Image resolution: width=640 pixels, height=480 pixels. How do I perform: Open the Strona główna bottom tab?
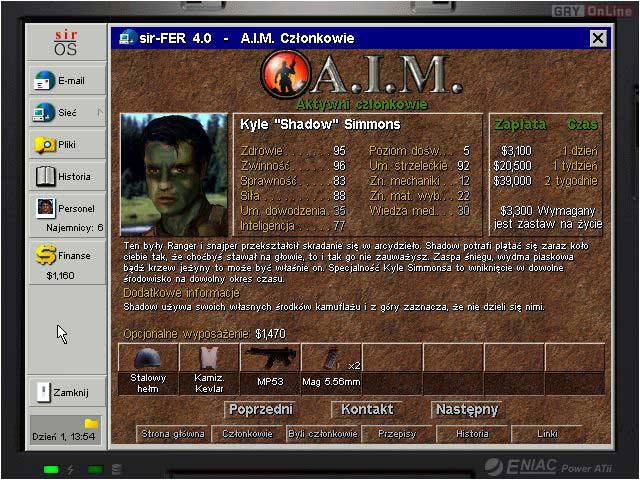(172, 434)
